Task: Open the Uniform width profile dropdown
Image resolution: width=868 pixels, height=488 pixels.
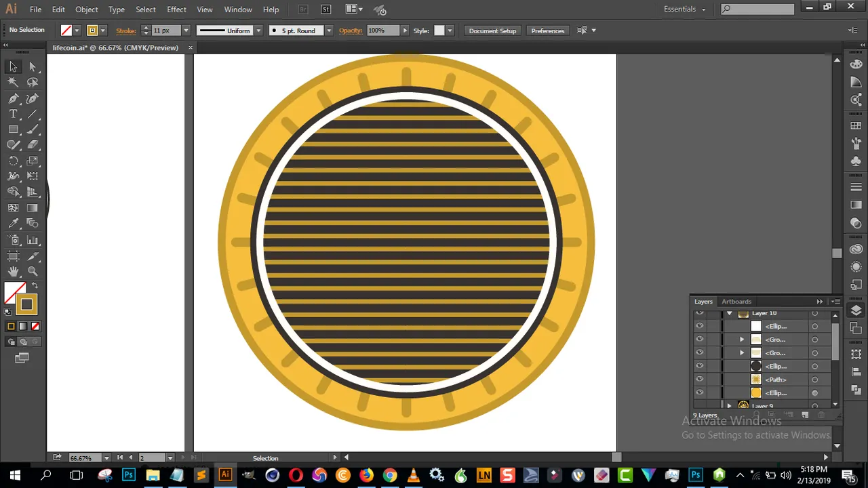Action: click(x=258, y=30)
